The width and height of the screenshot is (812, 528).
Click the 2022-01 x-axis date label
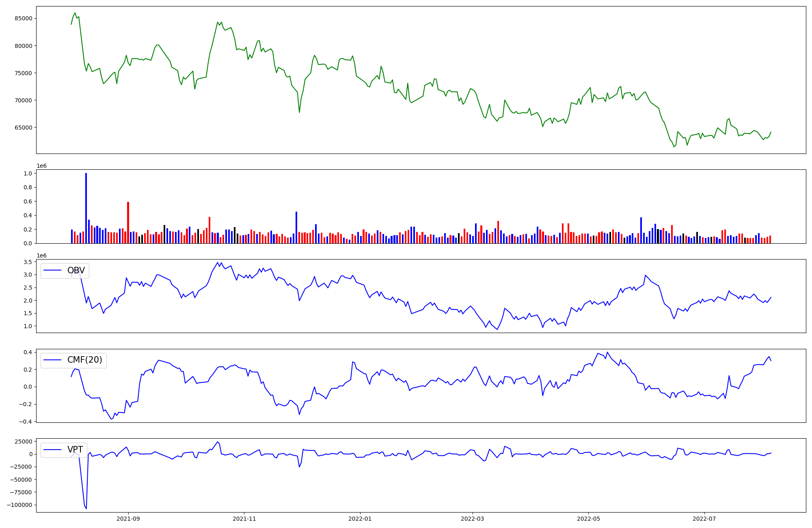pos(360,519)
